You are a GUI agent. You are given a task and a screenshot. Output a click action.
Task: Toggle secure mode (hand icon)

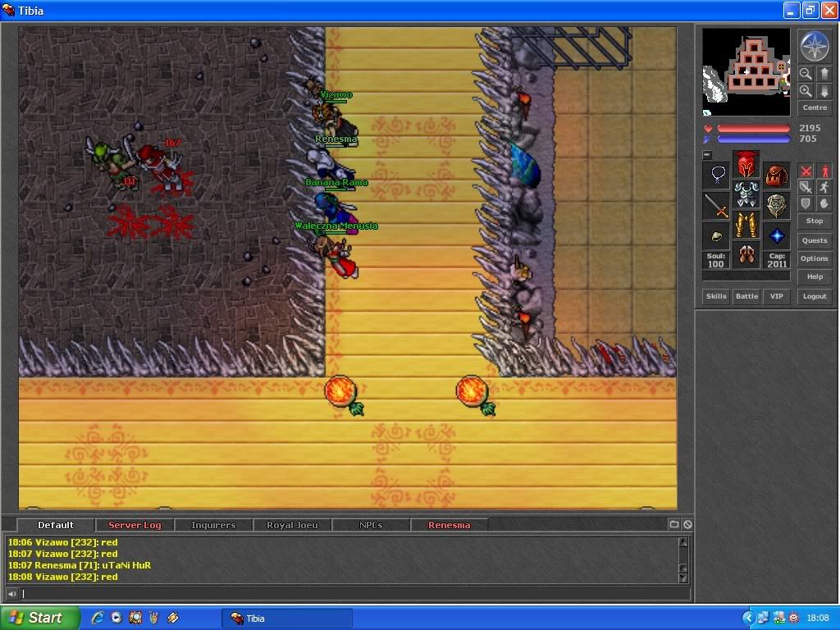tap(824, 203)
